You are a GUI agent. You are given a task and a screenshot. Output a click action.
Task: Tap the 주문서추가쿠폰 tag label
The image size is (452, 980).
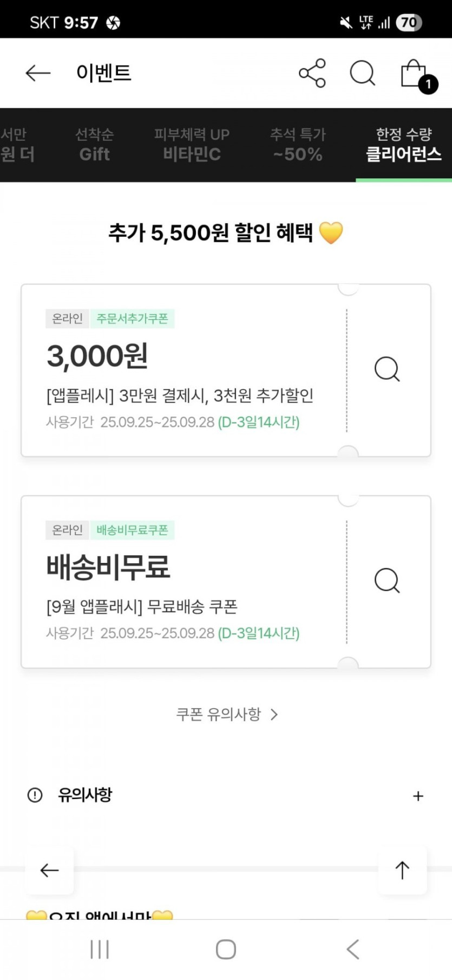tap(132, 319)
